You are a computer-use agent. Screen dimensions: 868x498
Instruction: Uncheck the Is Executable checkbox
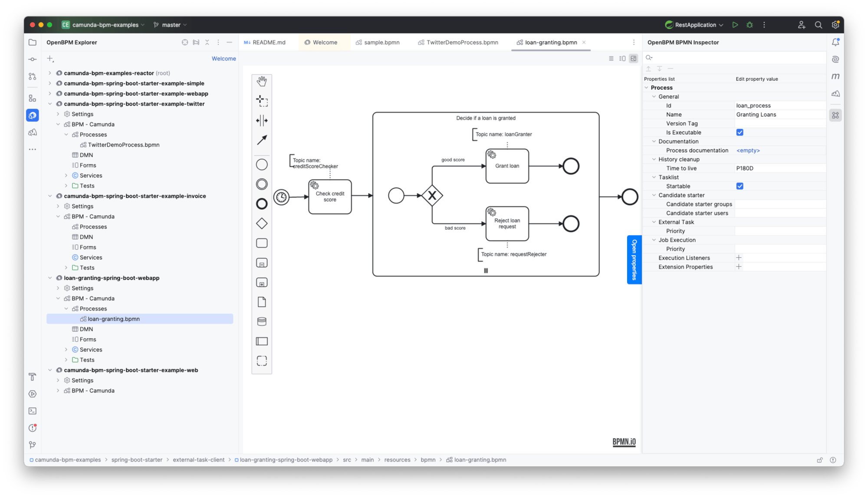740,132
